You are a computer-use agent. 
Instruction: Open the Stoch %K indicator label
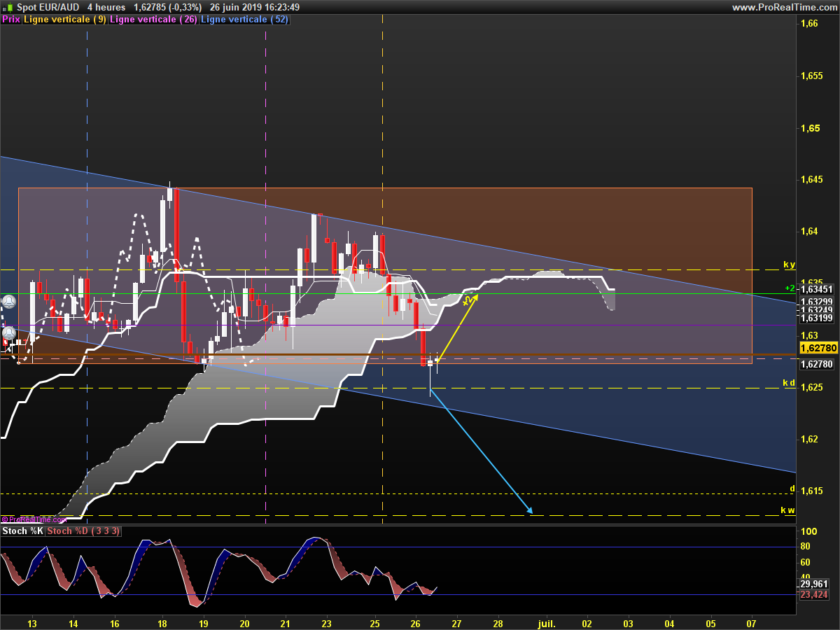click(x=23, y=531)
